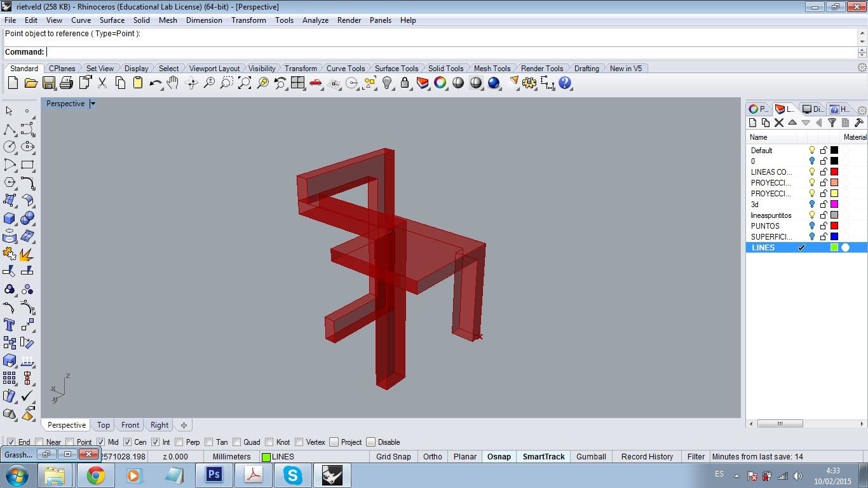868x488 pixels.
Task: Click color swatch of SUPERFICI layer
Action: 834,236
